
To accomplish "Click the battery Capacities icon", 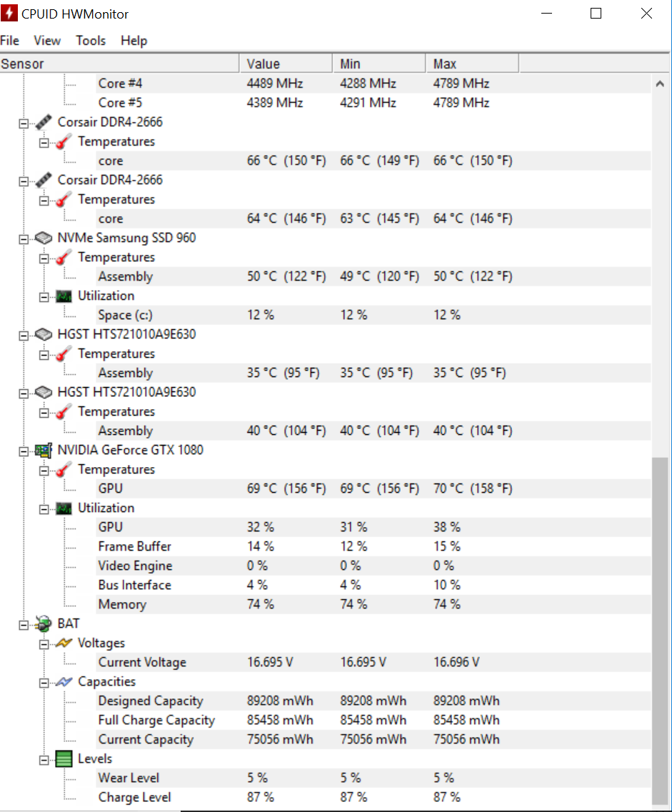I will click(64, 681).
